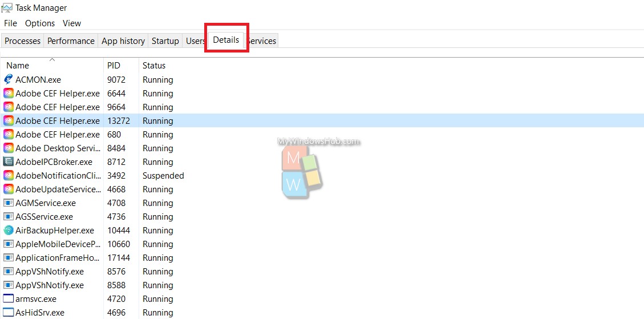The width and height of the screenshot is (644, 319).
Task: Select the AdobeIPCBroker.exe process name
Action: pyautogui.click(x=54, y=162)
